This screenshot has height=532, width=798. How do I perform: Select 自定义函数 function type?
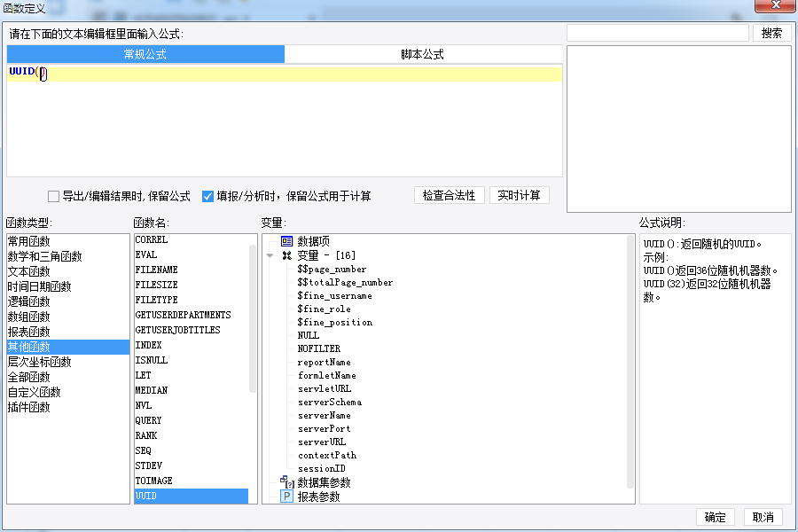pyautogui.click(x=68, y=392)
